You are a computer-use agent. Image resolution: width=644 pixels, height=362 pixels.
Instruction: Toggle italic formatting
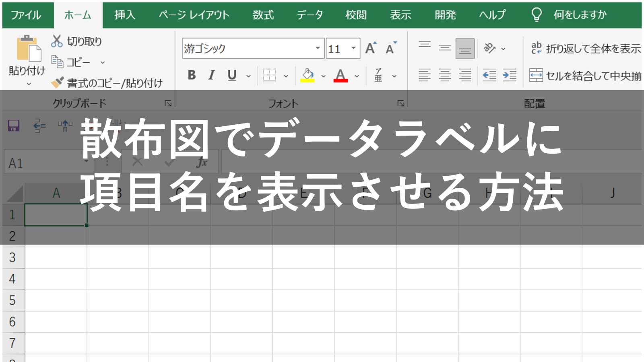[211, 75]
